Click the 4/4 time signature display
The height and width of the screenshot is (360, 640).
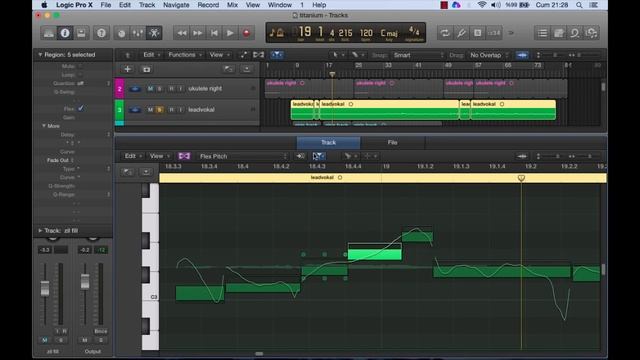414,31
